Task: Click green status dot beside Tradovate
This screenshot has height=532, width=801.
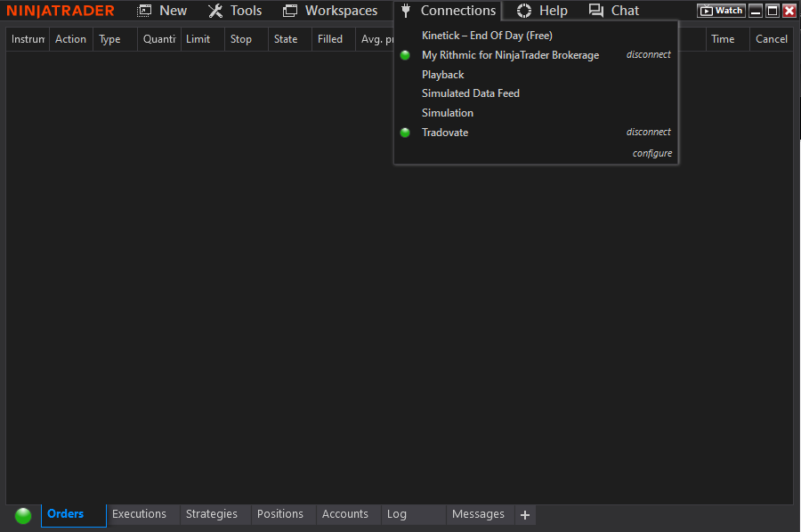Action: coord(405,133)
